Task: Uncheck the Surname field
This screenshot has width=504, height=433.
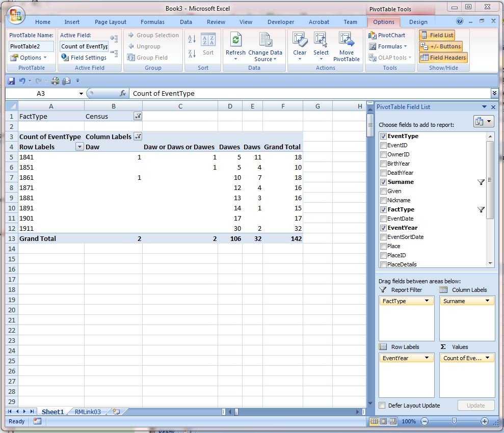Action: click(383, 182)
